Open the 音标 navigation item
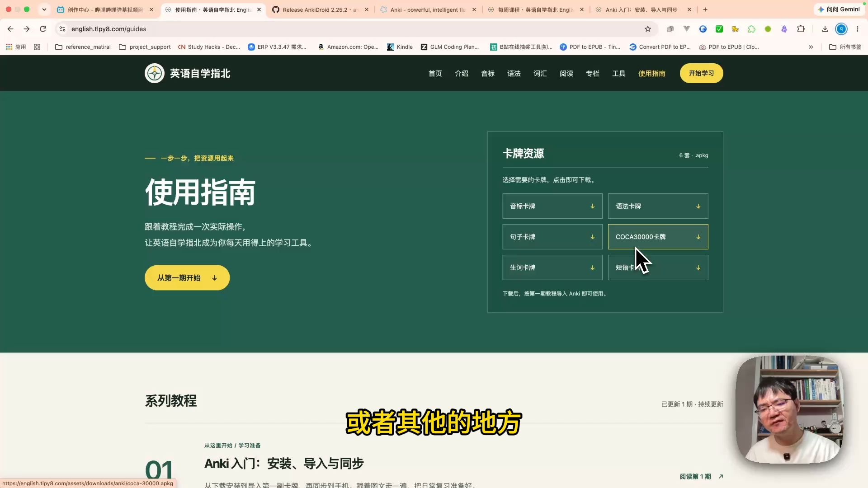 (487, 73)
